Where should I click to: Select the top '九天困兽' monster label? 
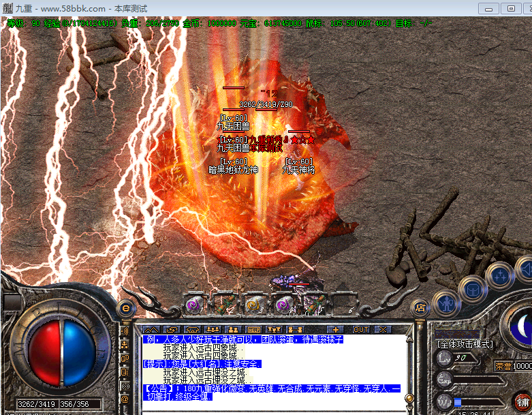tap(234, 126)
